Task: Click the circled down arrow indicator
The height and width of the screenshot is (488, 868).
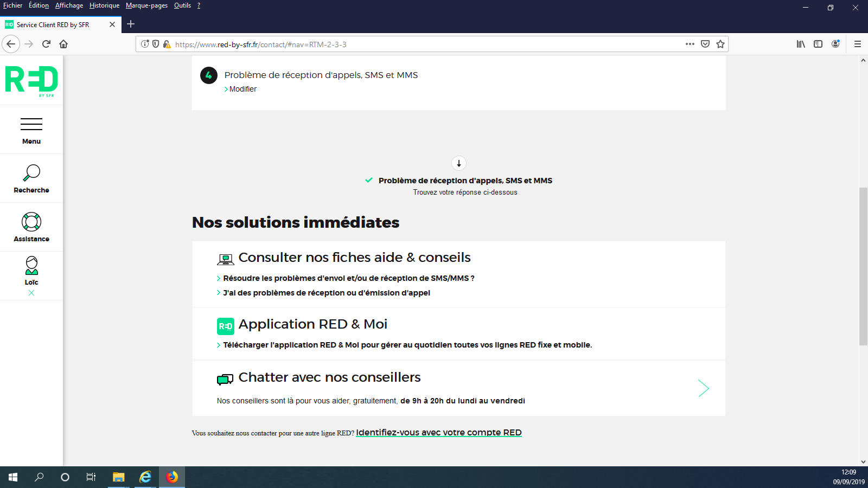Action: (x=459, y=163)
